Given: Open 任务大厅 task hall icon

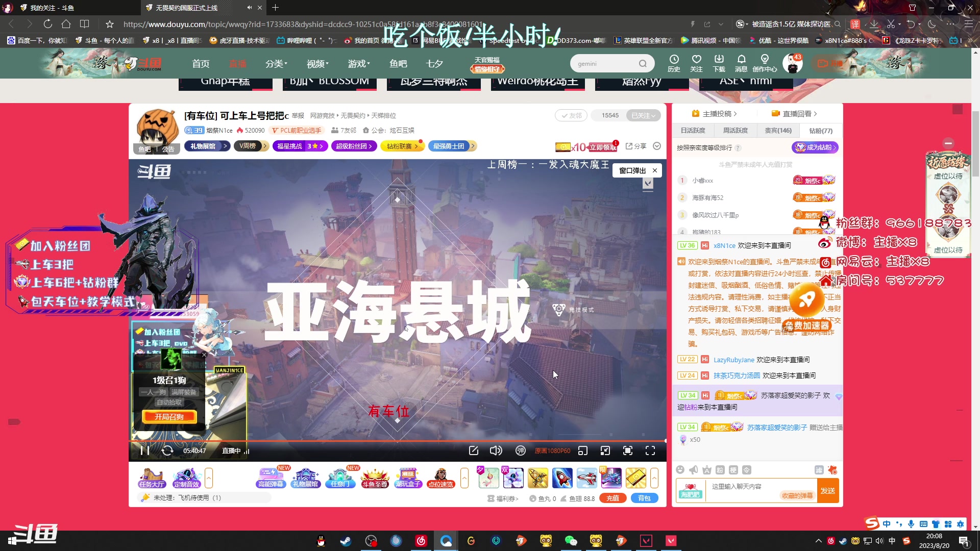Looking at the screenshot, I should (152, 478).
